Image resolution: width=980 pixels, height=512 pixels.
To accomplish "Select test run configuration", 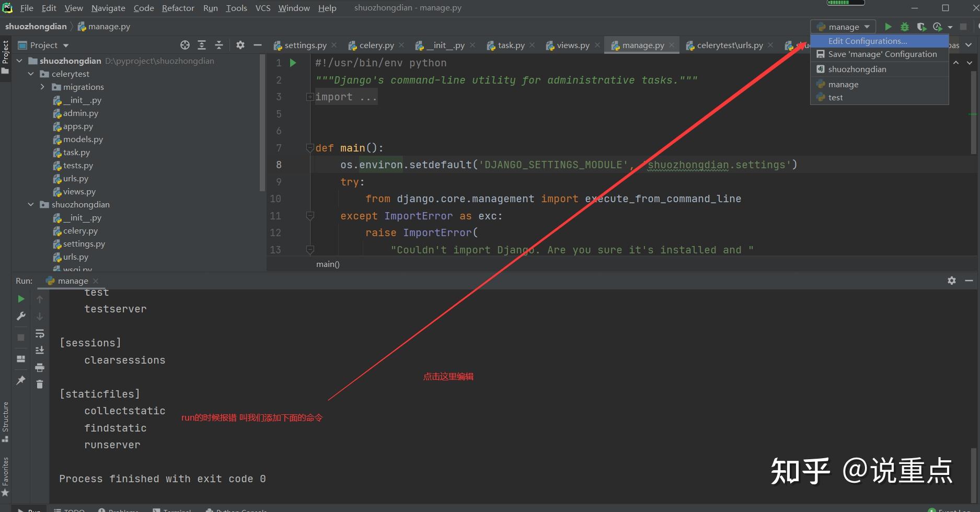I will click(880, 97).
